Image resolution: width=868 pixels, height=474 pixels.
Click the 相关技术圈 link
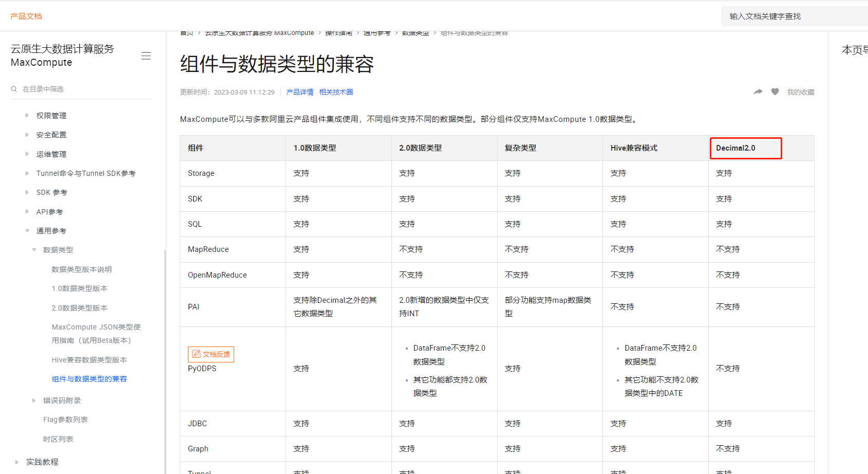[336, 92]
